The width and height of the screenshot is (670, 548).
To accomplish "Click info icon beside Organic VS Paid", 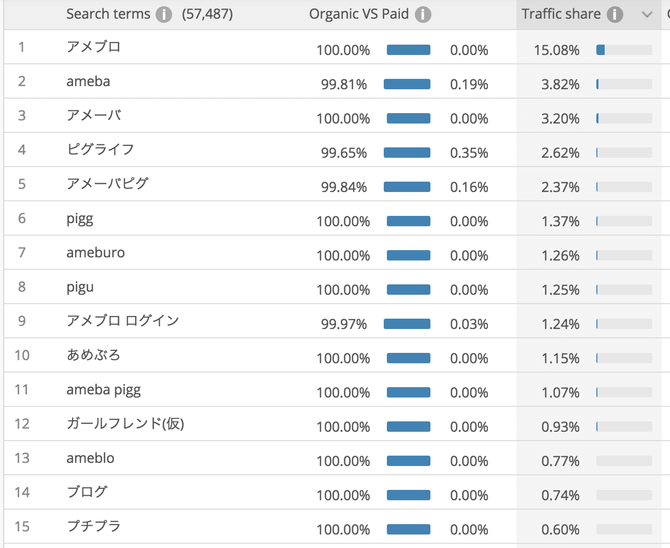I will 423,15.
